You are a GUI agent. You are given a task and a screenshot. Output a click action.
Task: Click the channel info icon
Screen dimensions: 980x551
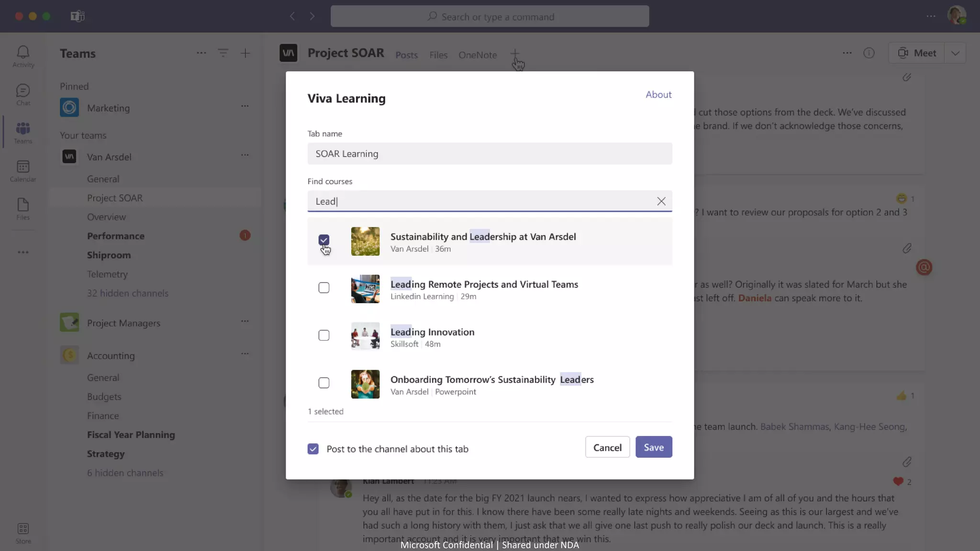tap(869, 53)
